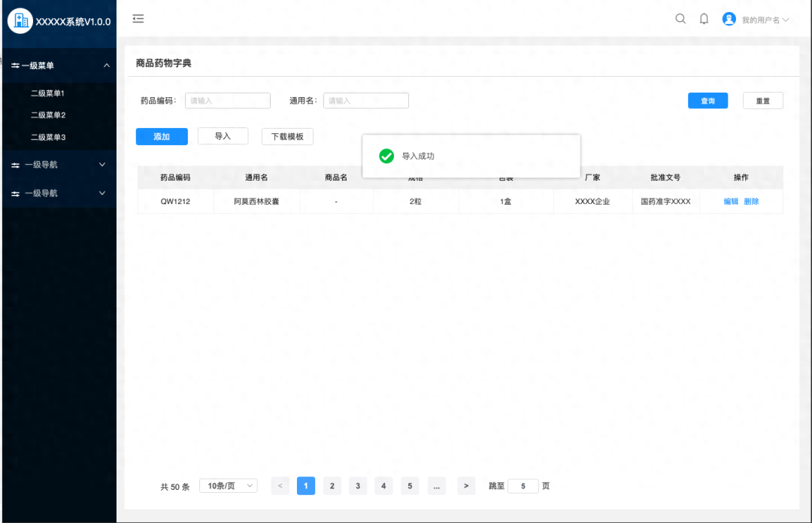Collapse the sidebar with the hamburger icon
Image resolution: width=812 pixels, height=523 pixels.
tap(138, 19)
